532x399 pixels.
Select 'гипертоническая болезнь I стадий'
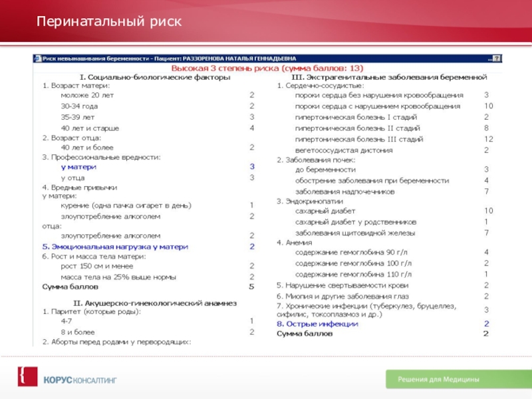point(356,118)
